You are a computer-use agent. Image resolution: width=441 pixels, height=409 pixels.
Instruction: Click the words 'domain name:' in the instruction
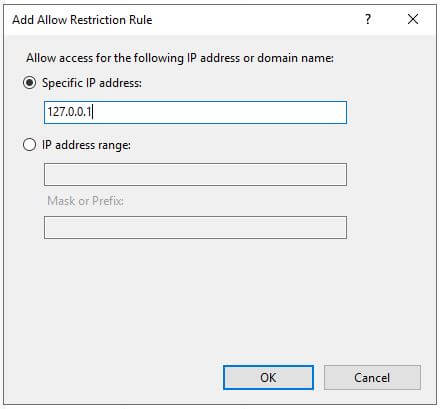click(x=295, y=58)
